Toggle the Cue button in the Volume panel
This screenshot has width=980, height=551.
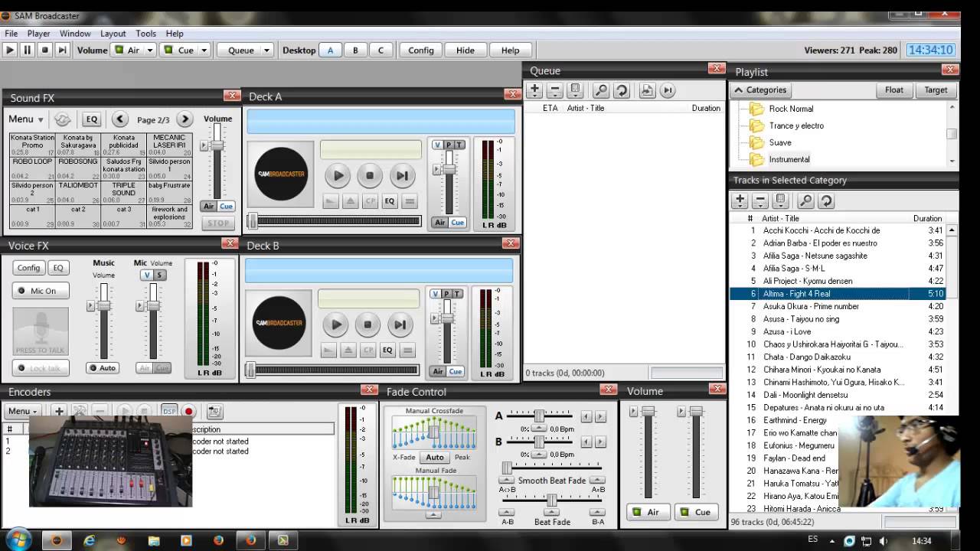696,512
